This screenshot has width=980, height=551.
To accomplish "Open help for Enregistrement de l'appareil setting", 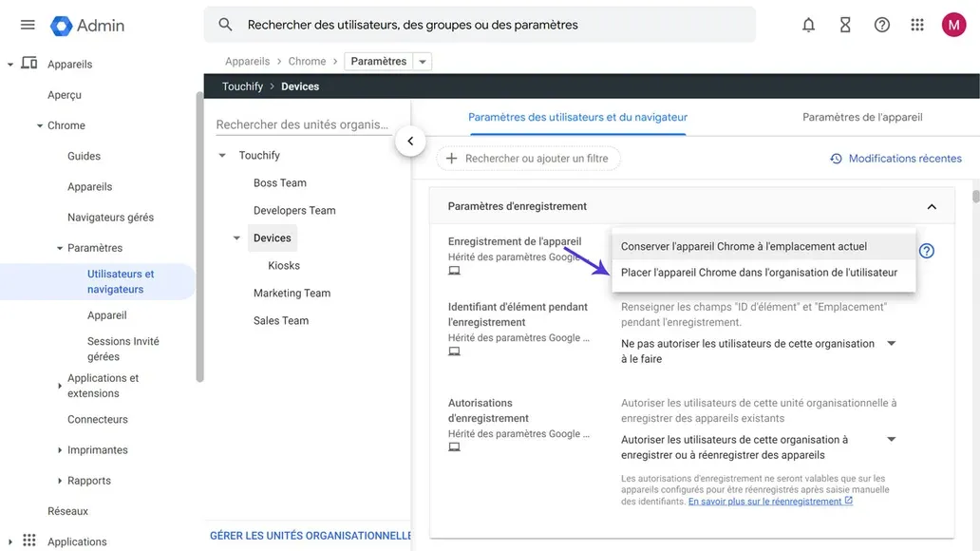I will [x=926, y=250].
